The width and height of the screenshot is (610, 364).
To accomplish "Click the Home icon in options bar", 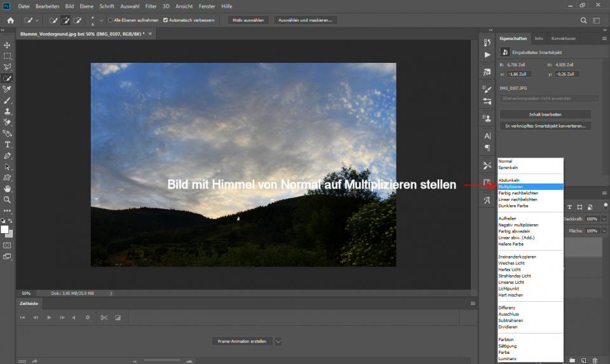I will pos(10,20).
